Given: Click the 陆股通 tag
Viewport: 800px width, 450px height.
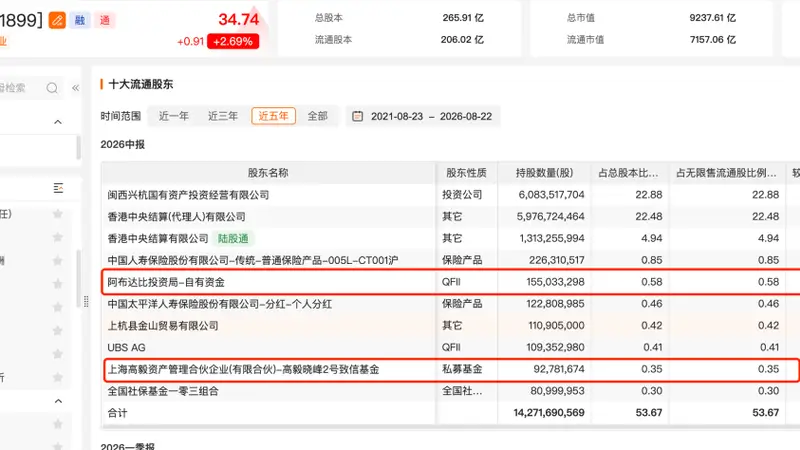Looking at the screenshot, I should (x=233, y=238).
